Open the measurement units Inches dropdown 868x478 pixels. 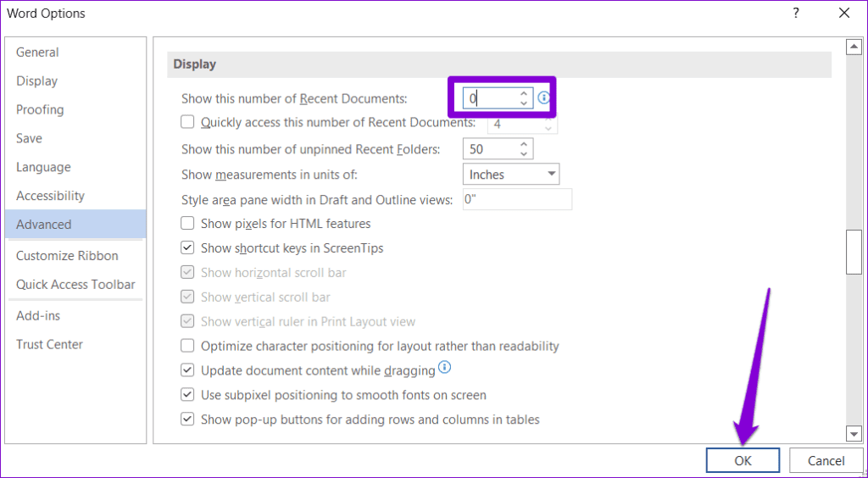(x=511, y=175)
